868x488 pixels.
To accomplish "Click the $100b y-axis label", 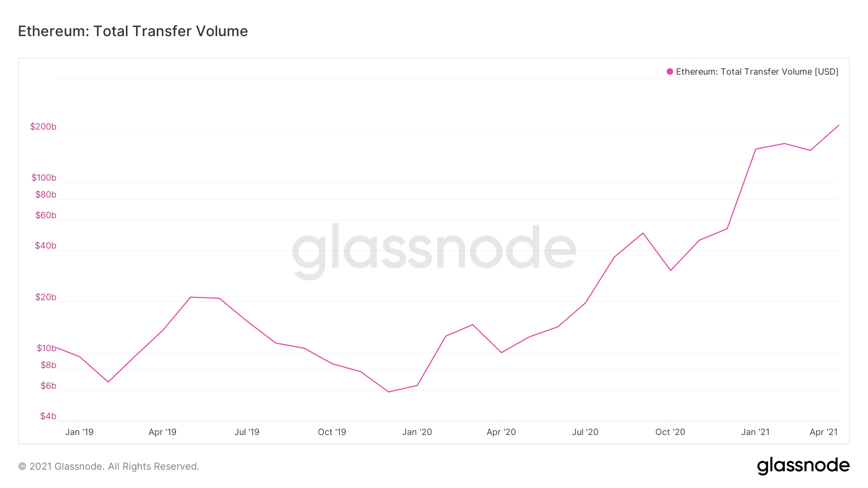I will 44,178.
